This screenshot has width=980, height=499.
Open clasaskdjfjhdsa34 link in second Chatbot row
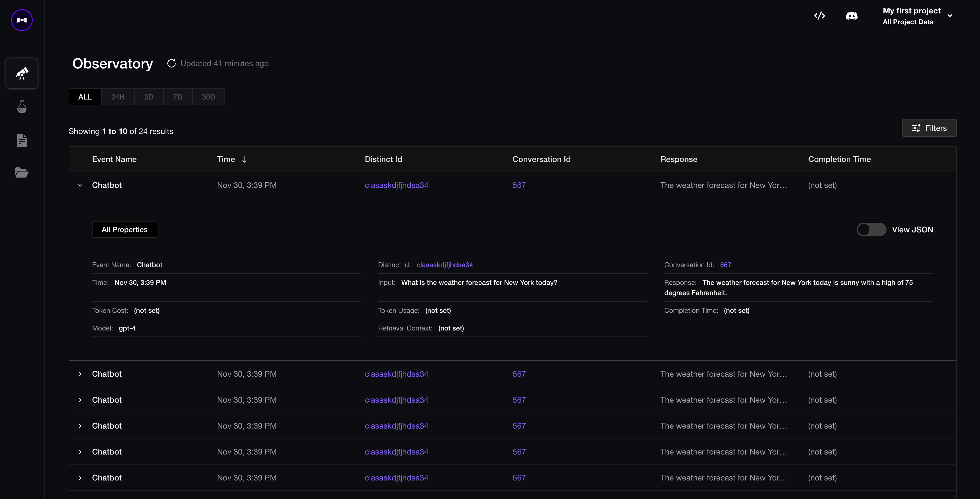tap(396, 374)
